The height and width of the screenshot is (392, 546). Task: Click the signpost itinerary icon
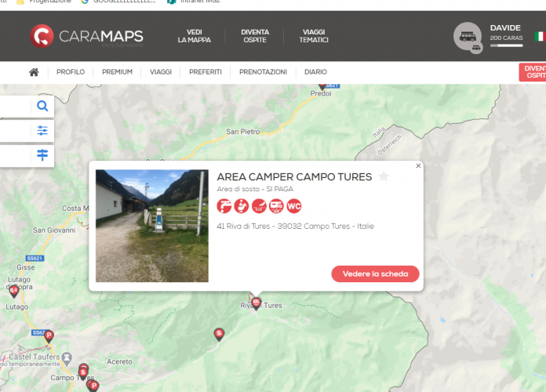tap(42, 155)
